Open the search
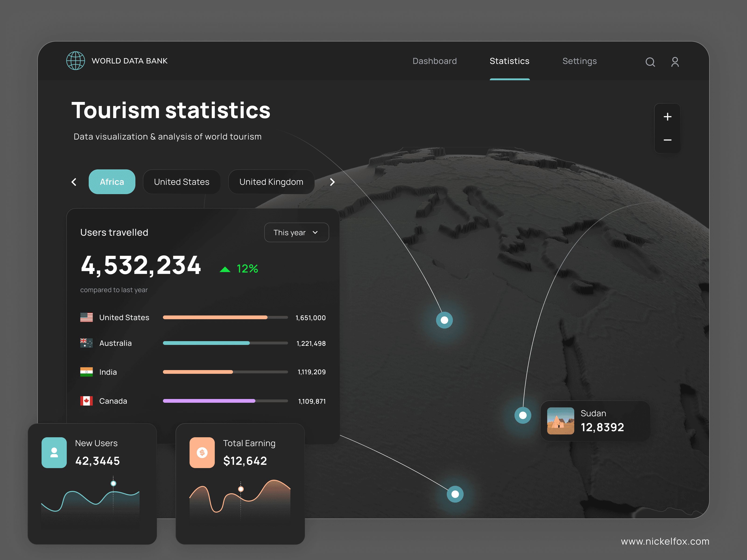This screenshot has height=560, width=747. coord(650,62)
